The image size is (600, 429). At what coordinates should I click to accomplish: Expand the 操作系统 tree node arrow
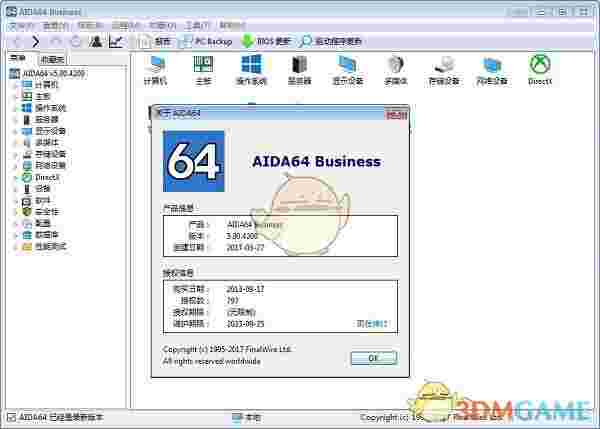16,108
